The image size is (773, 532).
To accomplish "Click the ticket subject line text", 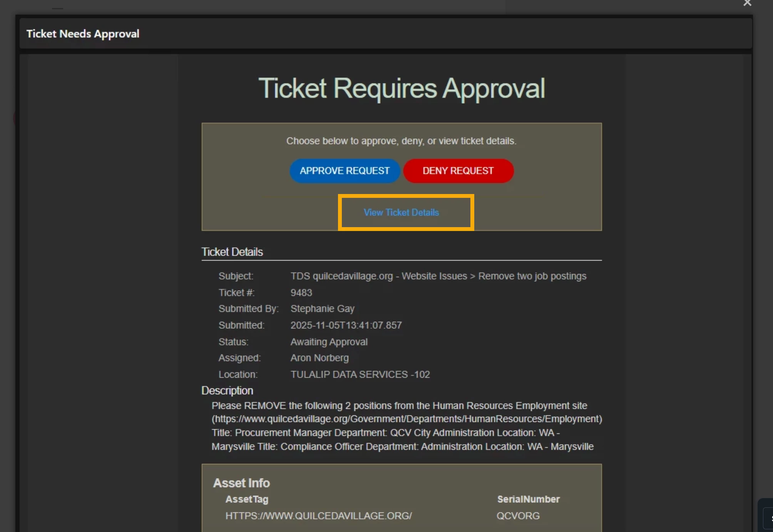I will (x=438, y=276).
